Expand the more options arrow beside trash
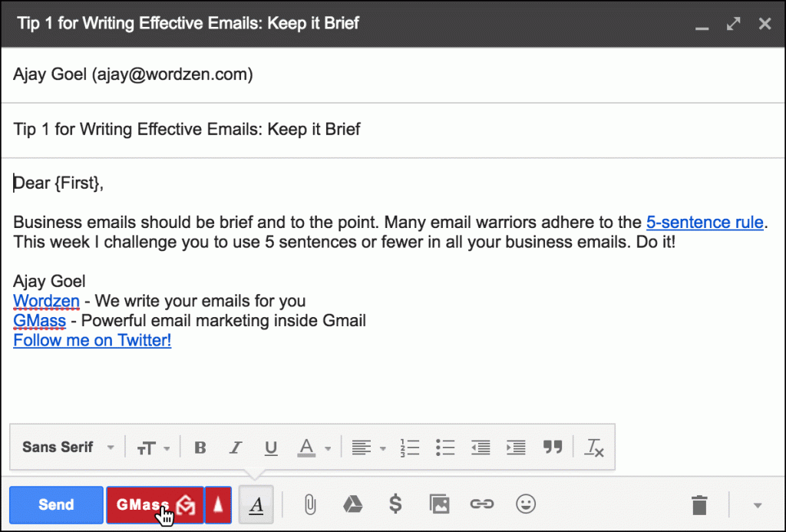Screen dimensions: 786x532 click(x=758, y=504)
